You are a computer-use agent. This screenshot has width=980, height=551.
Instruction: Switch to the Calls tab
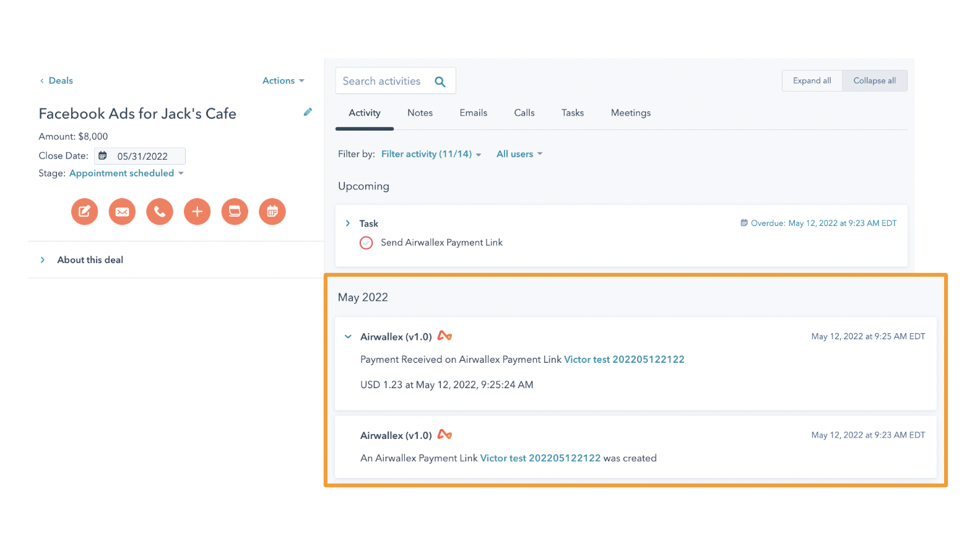click(x=524, y=113)
